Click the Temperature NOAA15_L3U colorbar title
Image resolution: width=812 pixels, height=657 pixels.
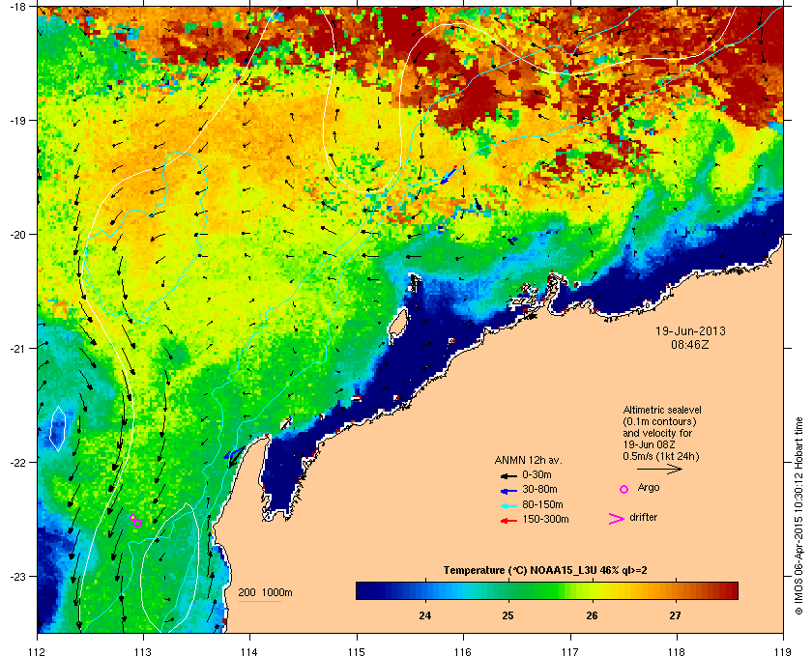(x=545, y=571)
